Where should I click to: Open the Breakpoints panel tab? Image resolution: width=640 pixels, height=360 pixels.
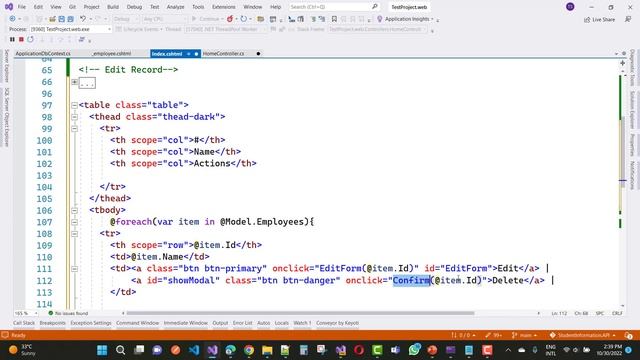tap(52, 323)
